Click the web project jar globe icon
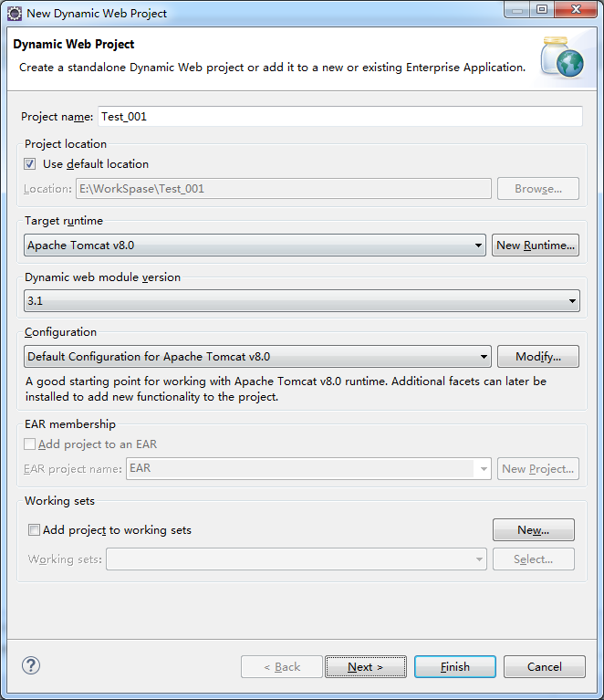Image resolution: width=604 pixels, height=700 pixels. pyautogui.click(x=562, y=57)
